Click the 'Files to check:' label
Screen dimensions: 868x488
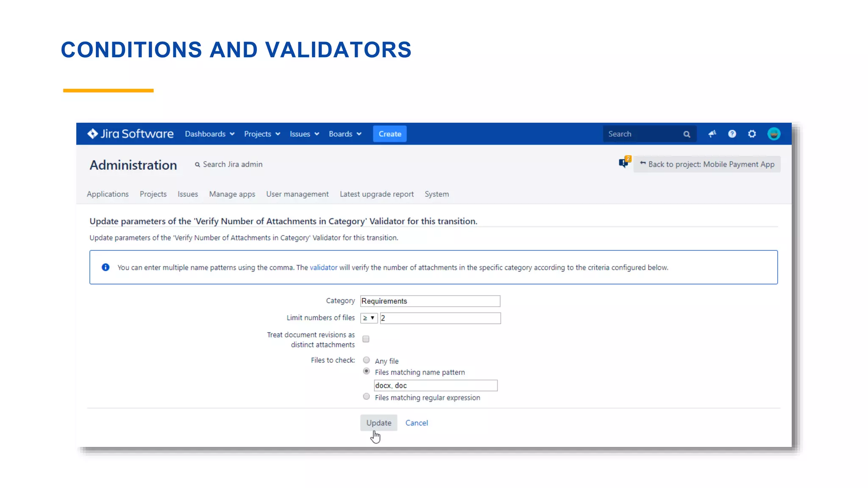tap(333, 360)
